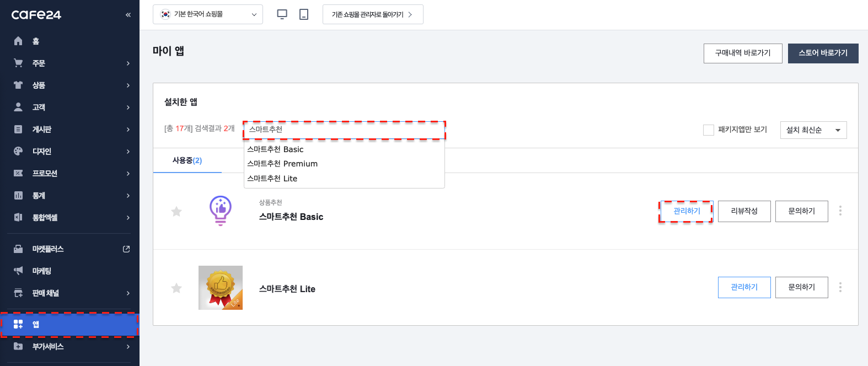This screenshot has width=868, height=366.
Task: Expand the 상품 sidebar menu
Action: (128, 85)
